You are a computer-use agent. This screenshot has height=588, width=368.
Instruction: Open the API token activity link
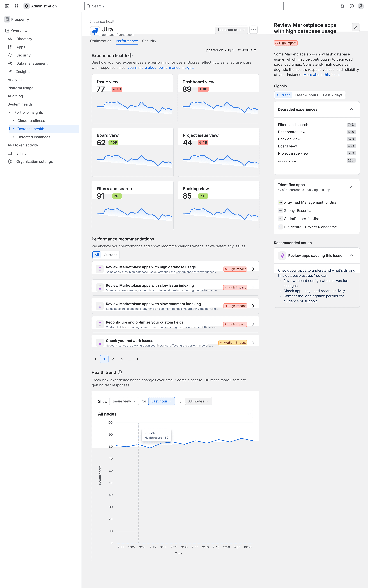coord(23,145)
